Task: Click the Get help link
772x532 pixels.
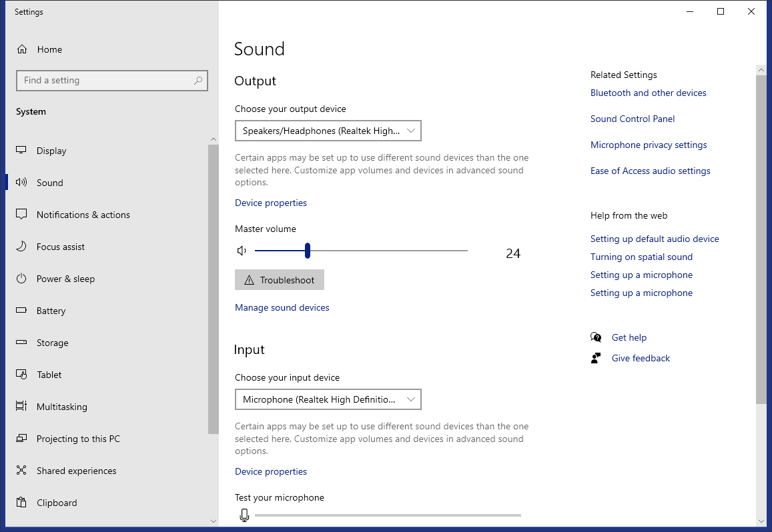Action: tap(629, 337)
